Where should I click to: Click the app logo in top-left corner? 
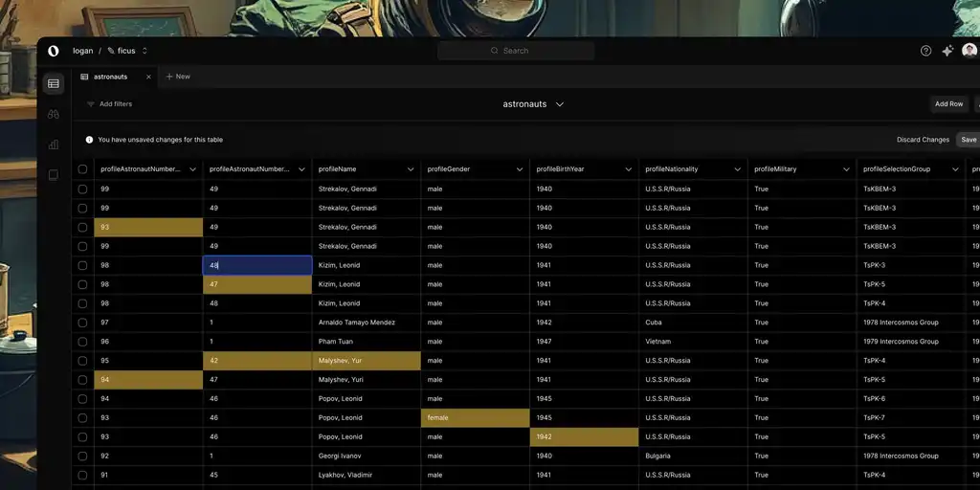tap(54, 51)
